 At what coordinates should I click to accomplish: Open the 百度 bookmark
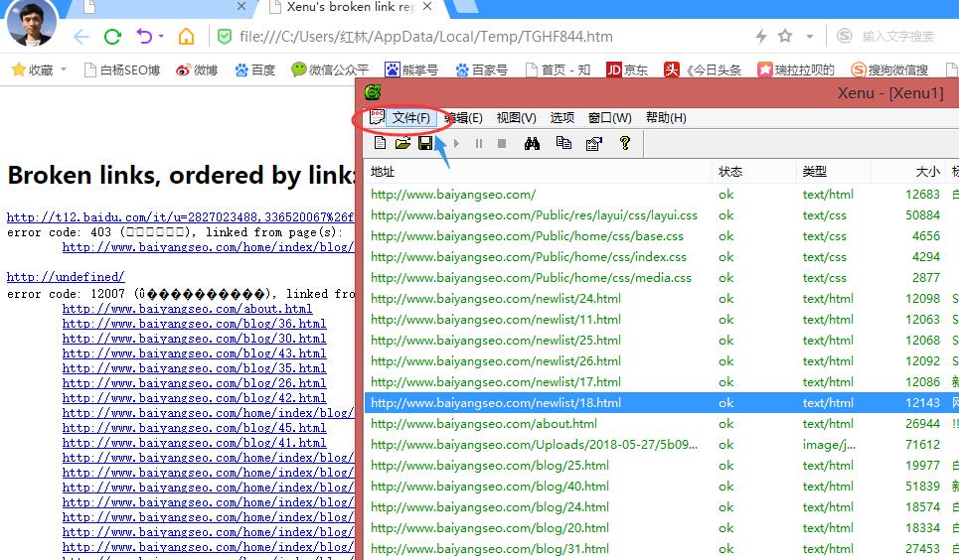[x=255, y=70]
